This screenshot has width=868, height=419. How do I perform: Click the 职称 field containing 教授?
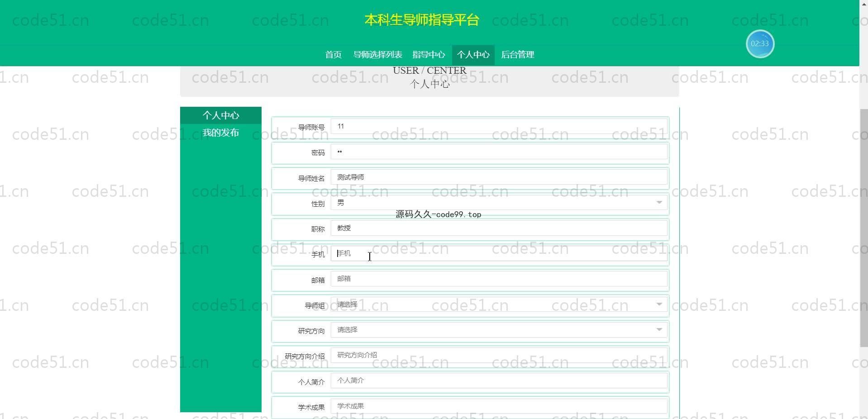click(x=499, y=228)
